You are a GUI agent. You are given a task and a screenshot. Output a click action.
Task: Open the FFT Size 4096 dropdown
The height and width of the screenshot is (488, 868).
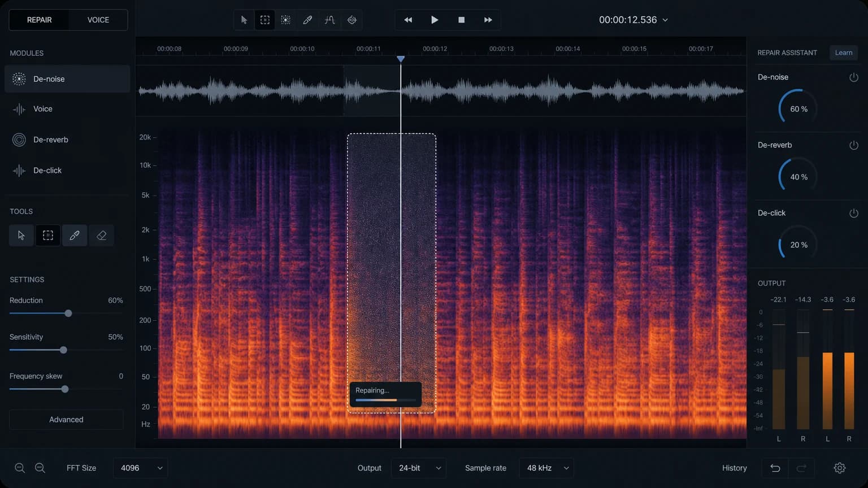coord(140,468)
